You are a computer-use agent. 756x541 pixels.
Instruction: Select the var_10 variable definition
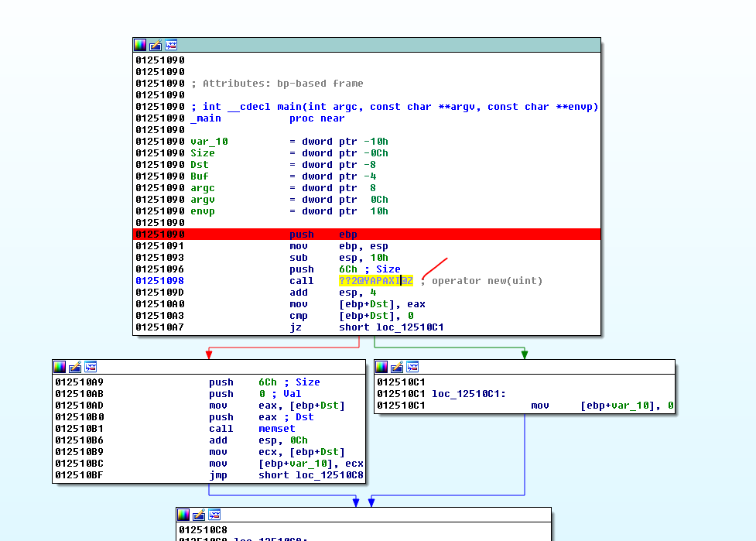(x=209, y=142)
